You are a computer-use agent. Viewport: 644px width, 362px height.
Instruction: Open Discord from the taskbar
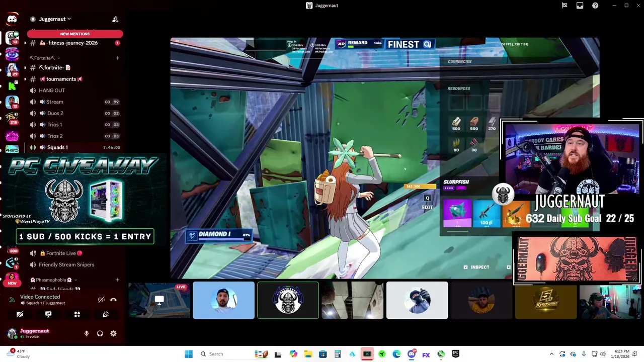pyautogui.click(x=412, y=354)
